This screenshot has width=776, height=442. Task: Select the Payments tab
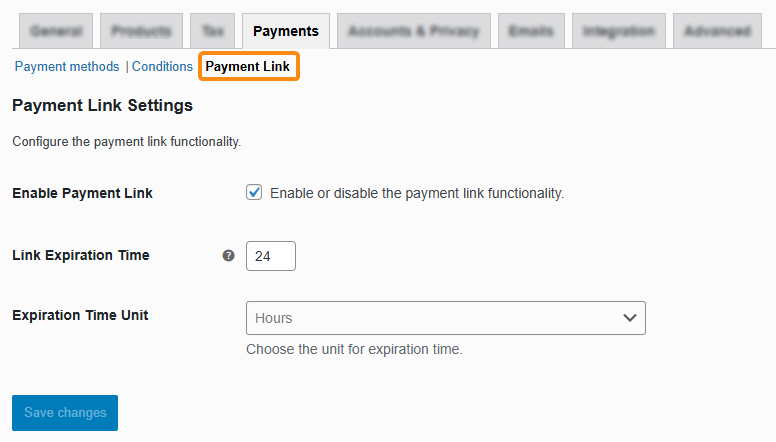[x=286, y=32]
